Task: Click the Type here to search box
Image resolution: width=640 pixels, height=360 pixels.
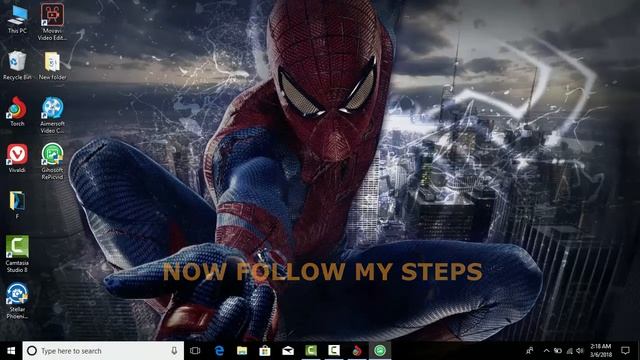Action: point(103,351)
